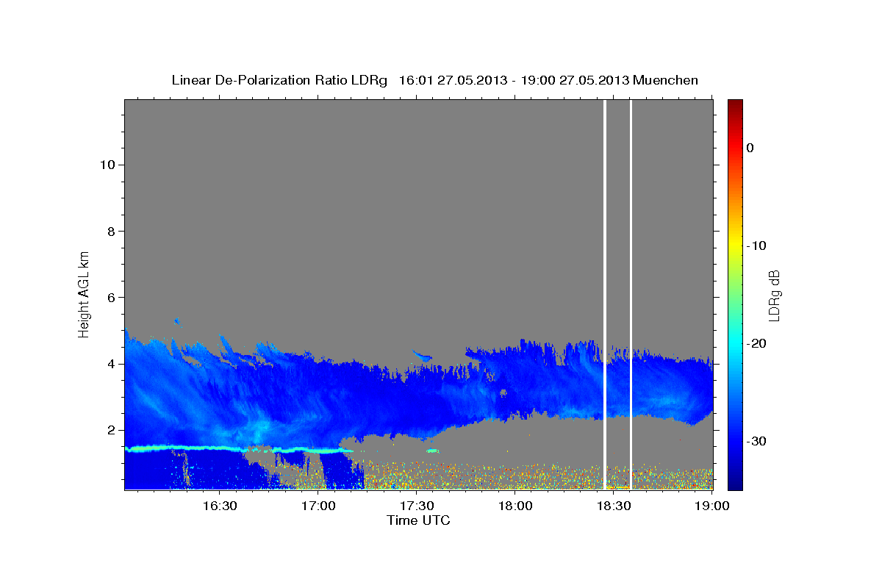Click the 'Time UTC' axis label

click(x=418, y=520)
